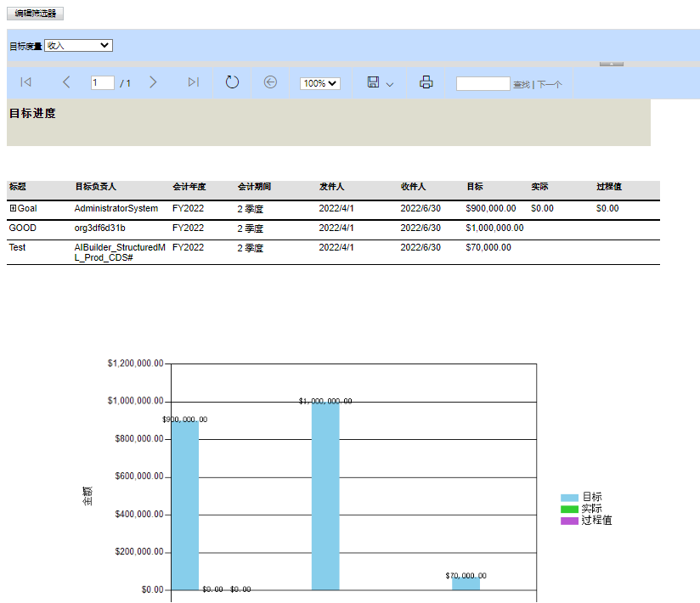Viewport: 700px width, 603px height.
Task: Click the GOOD title cell
Action: click(22, 228)
